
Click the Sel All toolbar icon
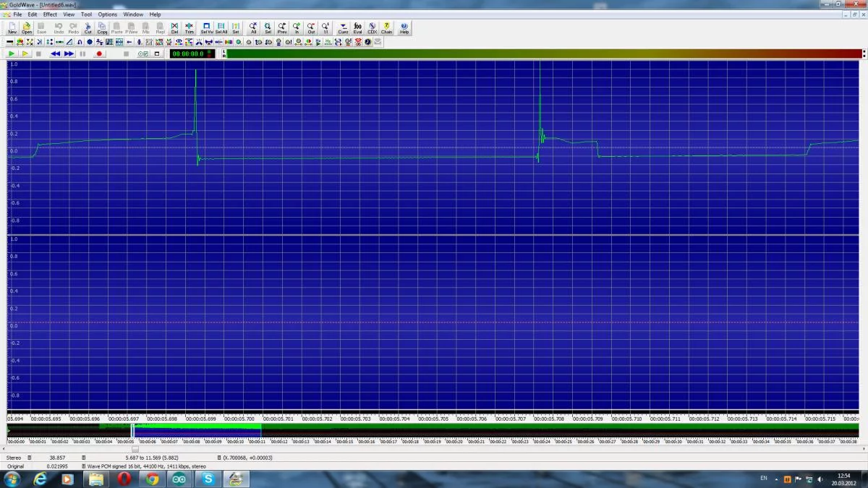tap(221, 28)
